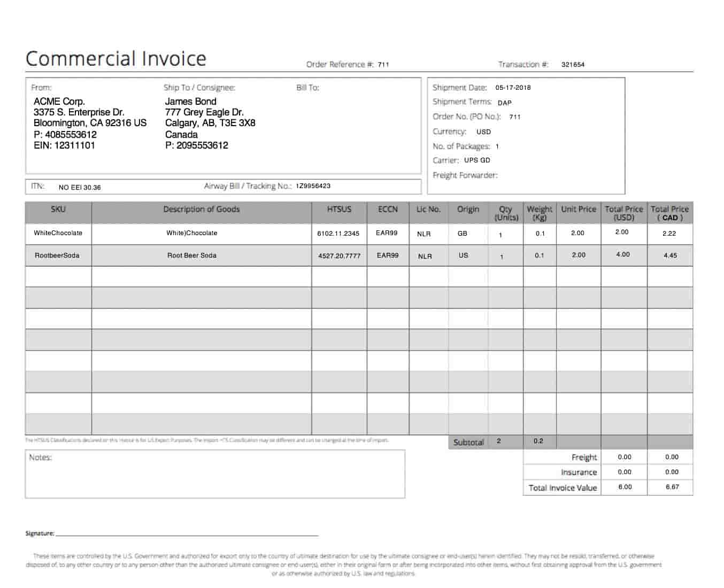Viewport: 724px width, 588px height.
Task: Click the Freight row label
Action: 584,458
